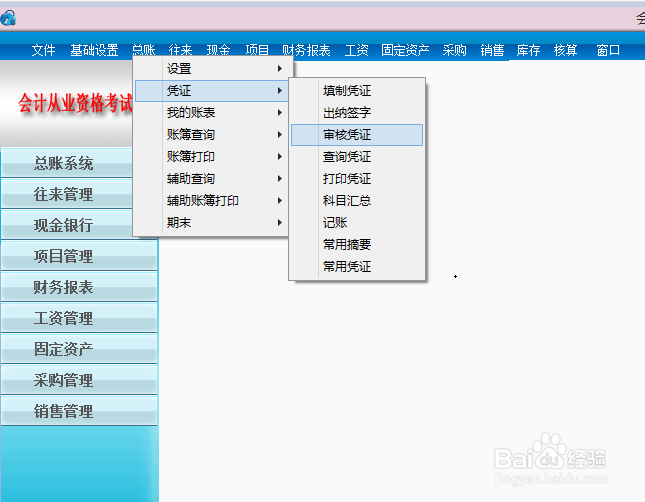The image size is (645, 502).
Task: Open the 财务报表 menu
Action: click(x=306, y=51)
